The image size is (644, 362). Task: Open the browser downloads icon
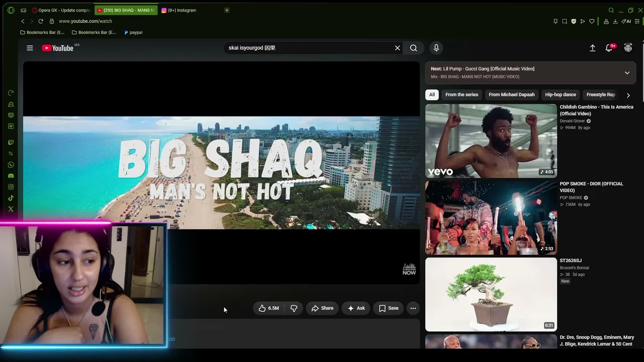tap(615, 21)
